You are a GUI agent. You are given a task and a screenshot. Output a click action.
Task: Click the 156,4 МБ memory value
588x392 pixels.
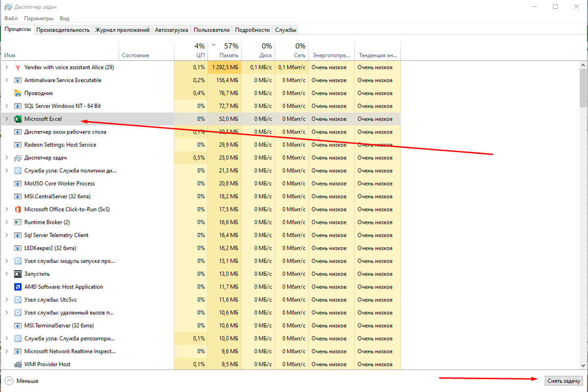pyautogui.click(x=228, y=80)
